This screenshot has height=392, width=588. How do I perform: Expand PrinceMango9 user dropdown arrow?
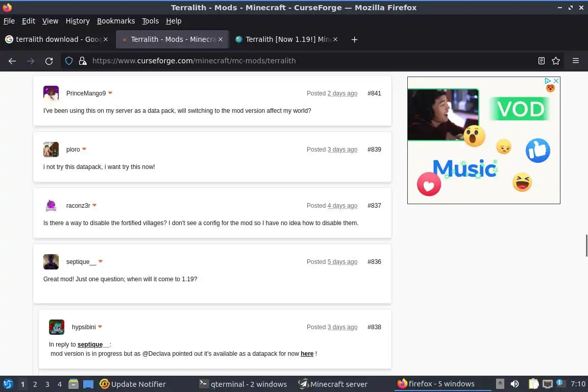coord(110,93)
